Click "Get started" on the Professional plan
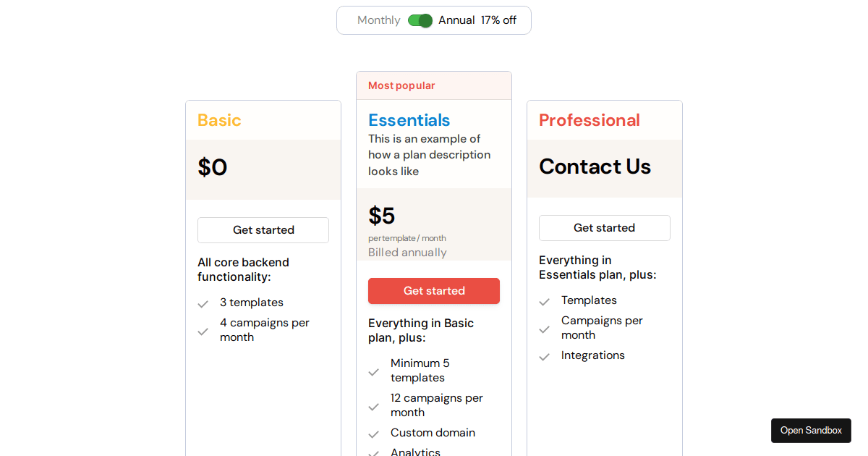Viewport: 868px width, 456px height. (x=605, y=228)
